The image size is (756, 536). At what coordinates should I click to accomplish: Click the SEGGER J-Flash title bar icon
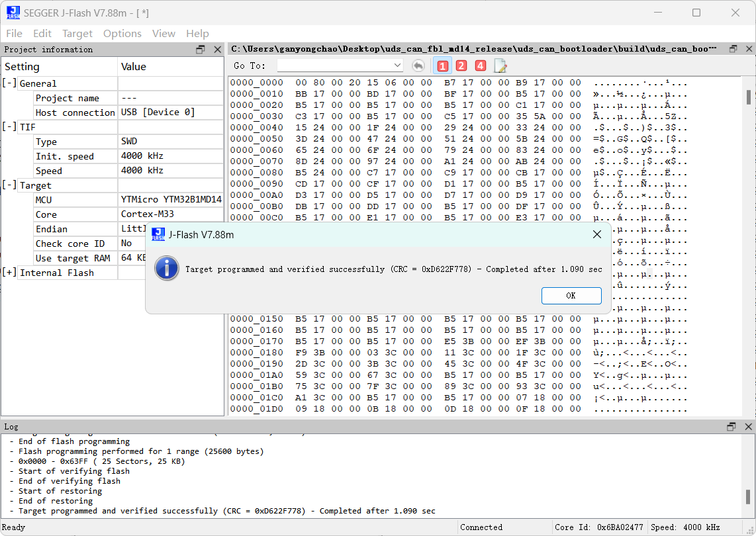13,13
